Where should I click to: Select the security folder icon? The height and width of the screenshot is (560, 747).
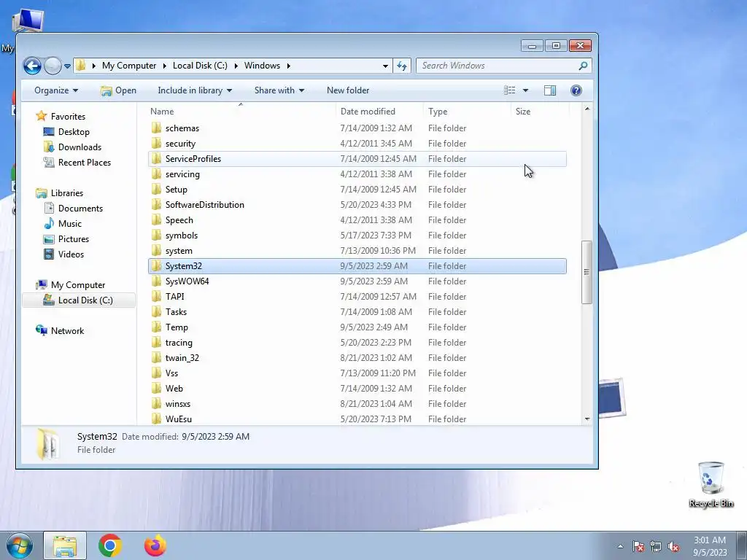(156, 144)
